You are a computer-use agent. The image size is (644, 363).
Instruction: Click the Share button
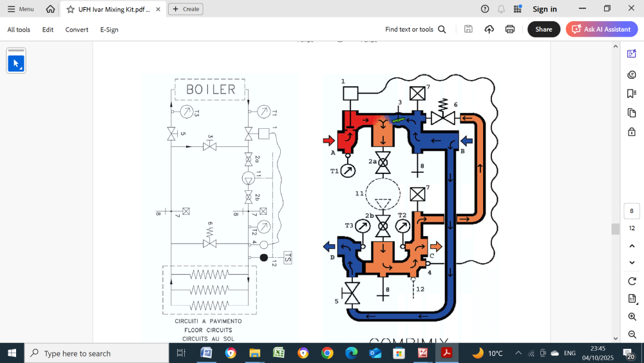coord(544,29)
